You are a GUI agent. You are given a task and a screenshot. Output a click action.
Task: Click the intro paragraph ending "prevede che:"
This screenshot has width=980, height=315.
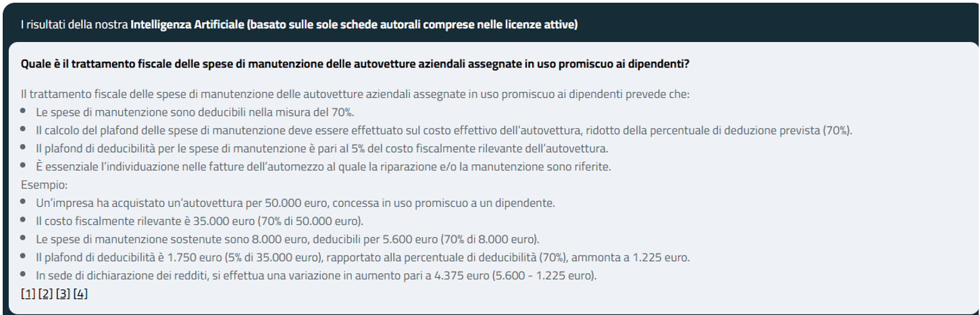point(355,94)
